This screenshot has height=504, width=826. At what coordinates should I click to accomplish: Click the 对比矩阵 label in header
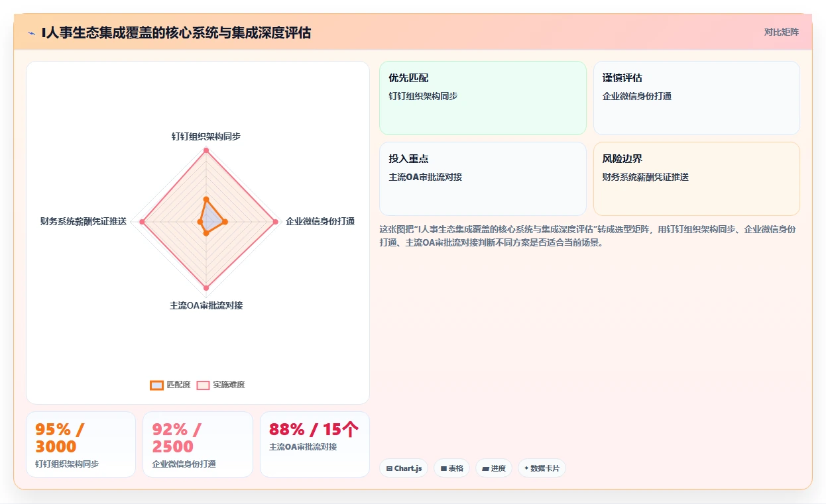[x=782, y=32]
